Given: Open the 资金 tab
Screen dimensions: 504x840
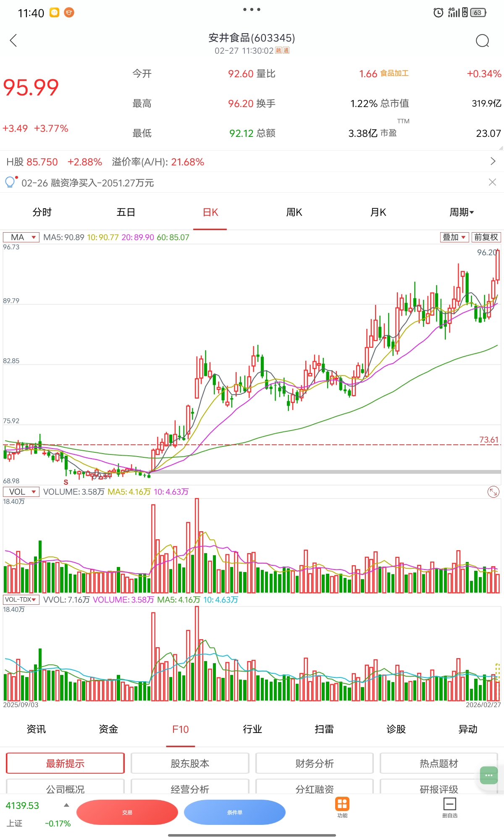Looking at the screenshot, I should (108, 730).
